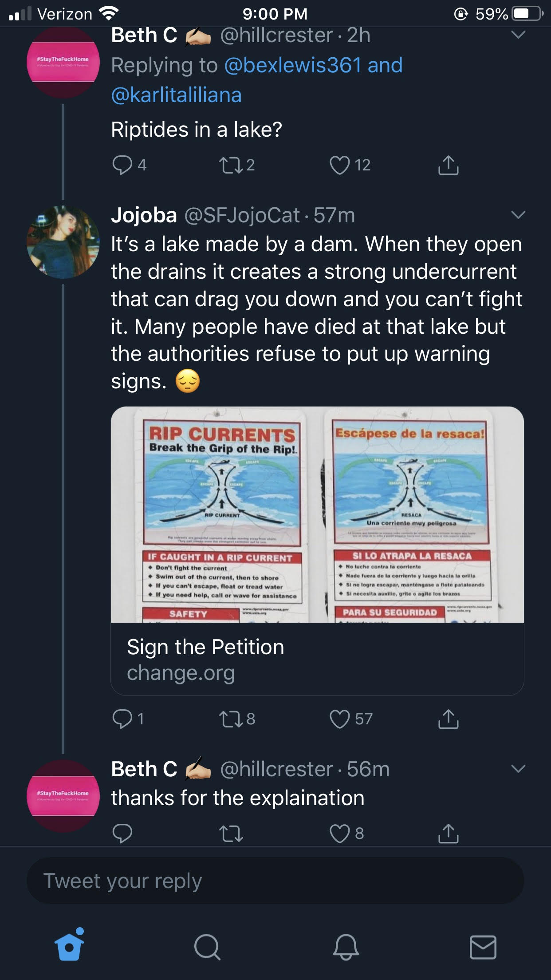Open options chevron on Jojoba's tweet
The height and width of the screenshot is (980, 551).
[518, 215]
